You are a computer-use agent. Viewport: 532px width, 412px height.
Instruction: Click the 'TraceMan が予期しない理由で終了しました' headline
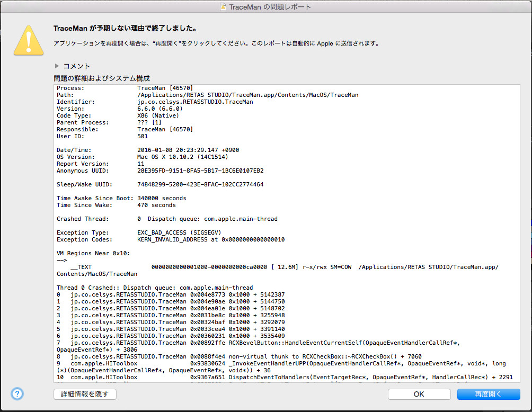click(x=126, y=28)
